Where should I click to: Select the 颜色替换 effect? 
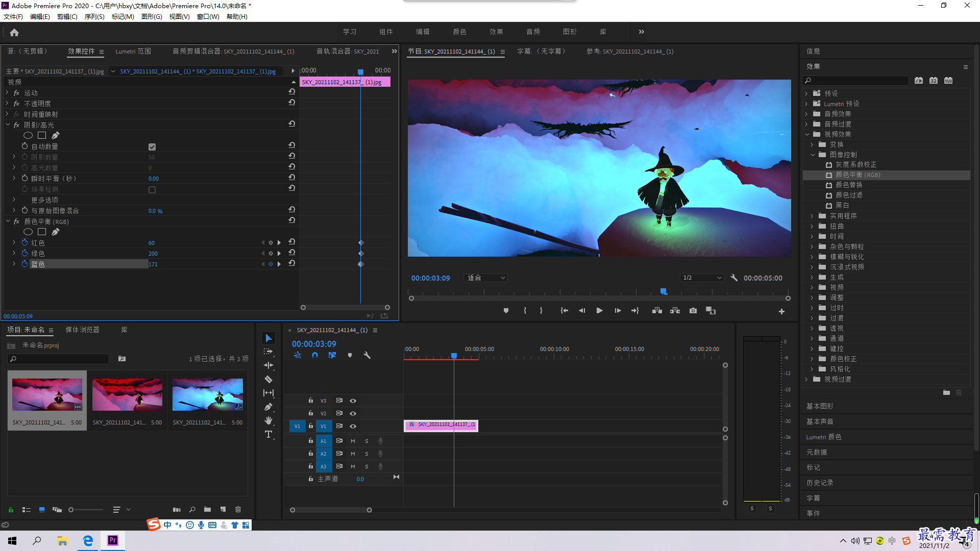(x=849, y=185)
